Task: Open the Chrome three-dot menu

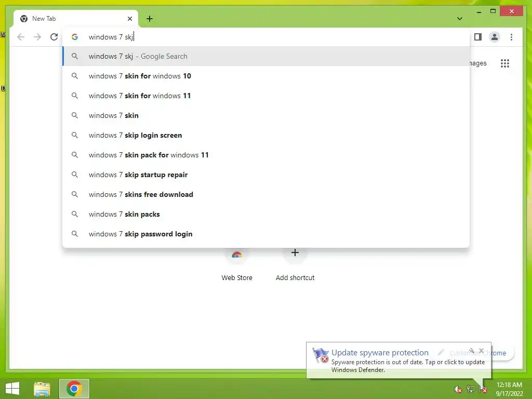Action: click(x=511, y=37)
